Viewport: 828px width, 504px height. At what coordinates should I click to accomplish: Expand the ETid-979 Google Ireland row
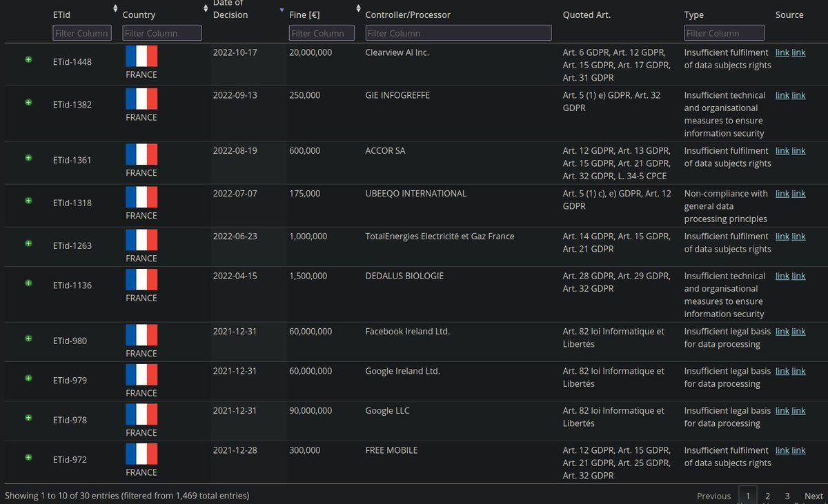[28, 378]
